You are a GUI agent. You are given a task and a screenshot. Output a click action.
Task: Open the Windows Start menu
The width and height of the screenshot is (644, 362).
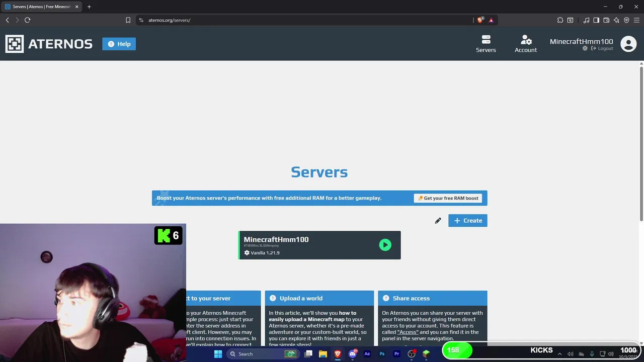coord(218,354)
